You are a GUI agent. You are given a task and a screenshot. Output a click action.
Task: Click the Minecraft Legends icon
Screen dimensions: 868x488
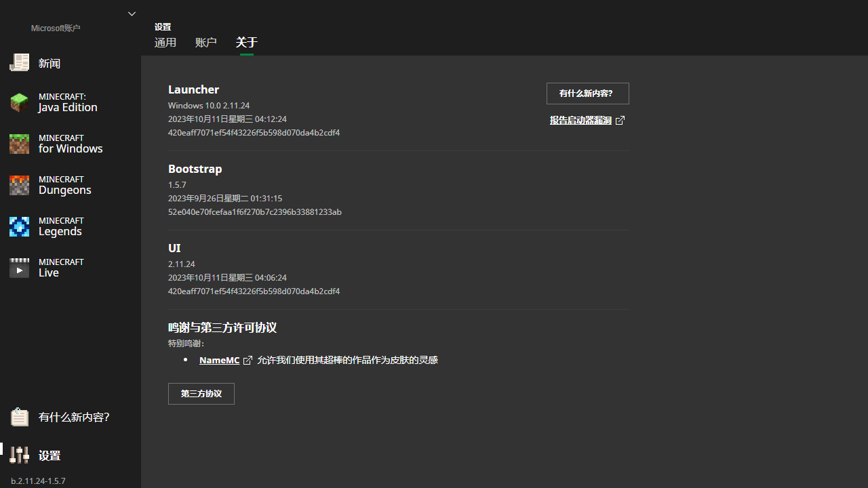tap(19, 226)
